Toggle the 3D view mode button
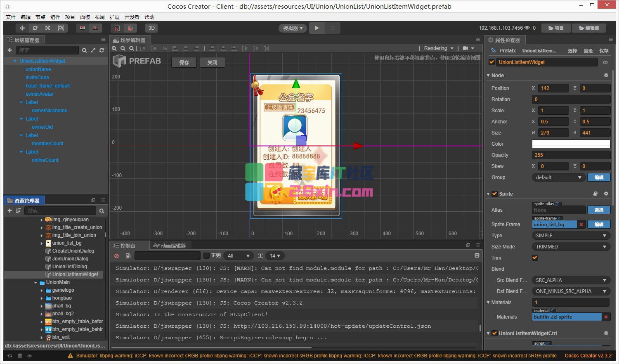Viewport: 619px width, 364px height. [151, 28]
